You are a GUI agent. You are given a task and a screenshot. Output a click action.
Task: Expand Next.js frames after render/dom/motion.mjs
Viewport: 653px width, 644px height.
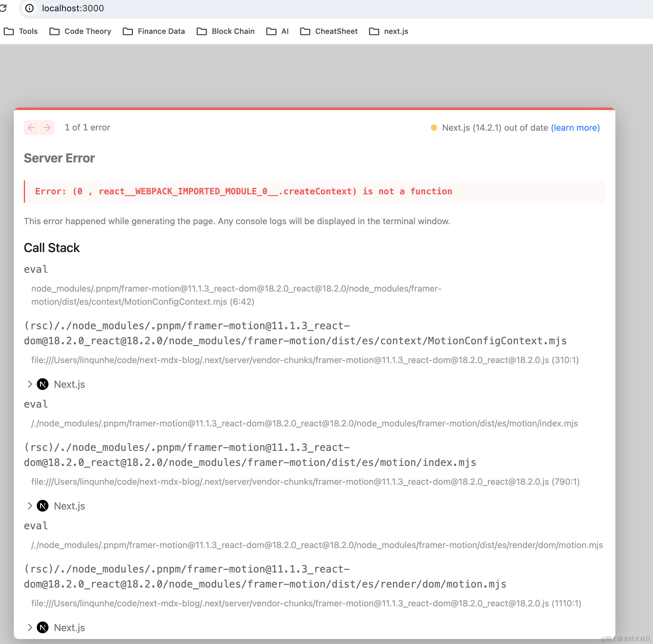(30, 628)
